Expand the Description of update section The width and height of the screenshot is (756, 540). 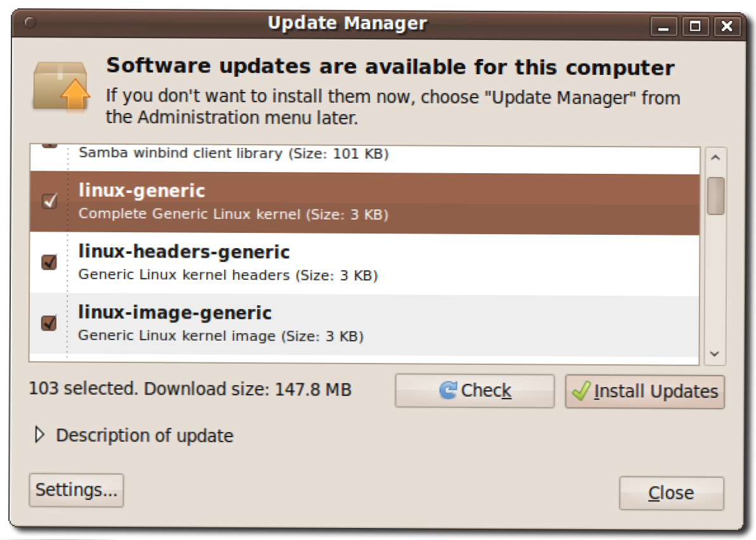tap(40, 435)
